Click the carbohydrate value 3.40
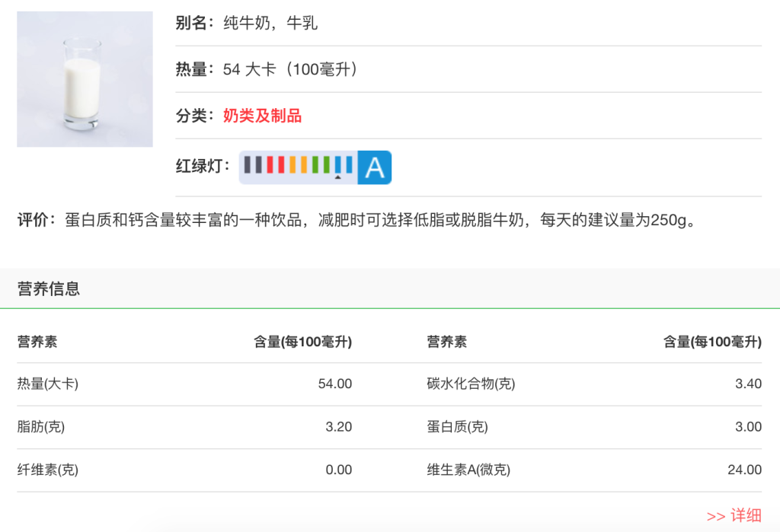 [748, 384]
